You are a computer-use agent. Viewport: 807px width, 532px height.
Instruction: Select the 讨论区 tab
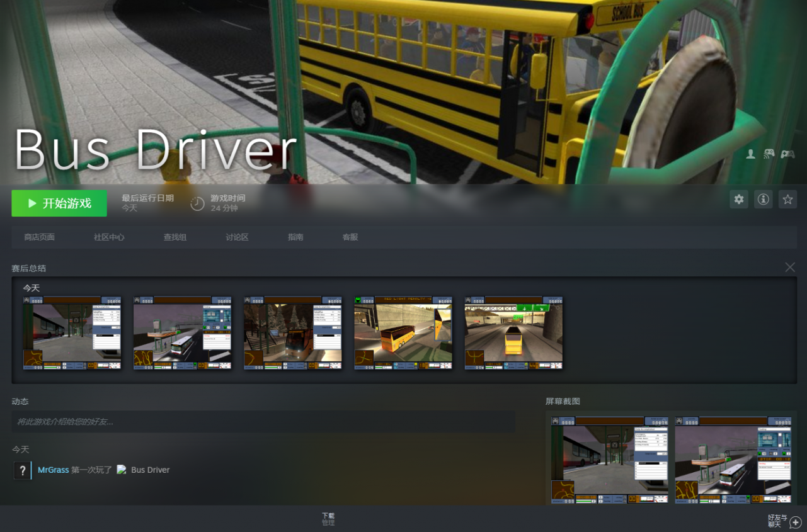click(x=237, y=237)
